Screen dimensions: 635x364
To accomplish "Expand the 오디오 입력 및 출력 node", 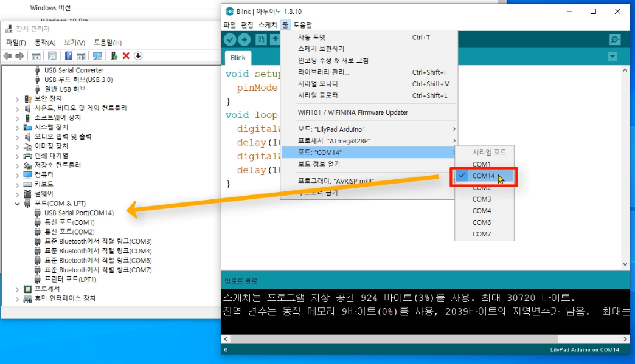I will coord(18,137).
